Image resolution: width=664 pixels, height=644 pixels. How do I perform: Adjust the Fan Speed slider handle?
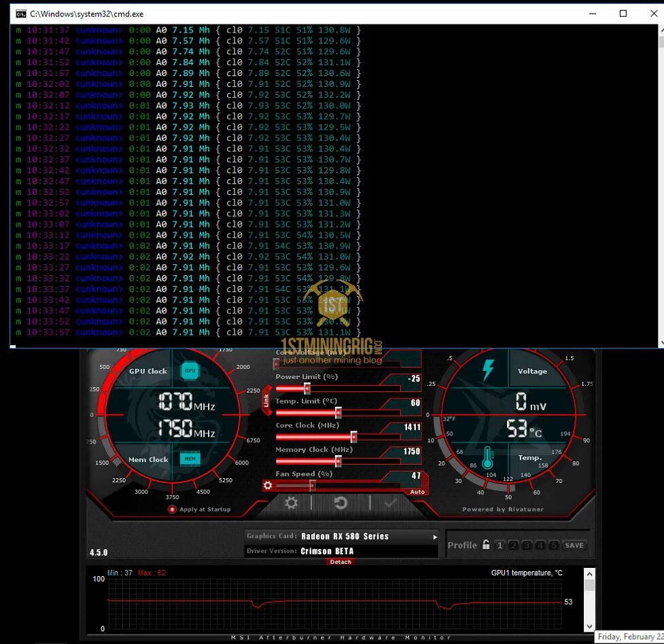(312, 485)
